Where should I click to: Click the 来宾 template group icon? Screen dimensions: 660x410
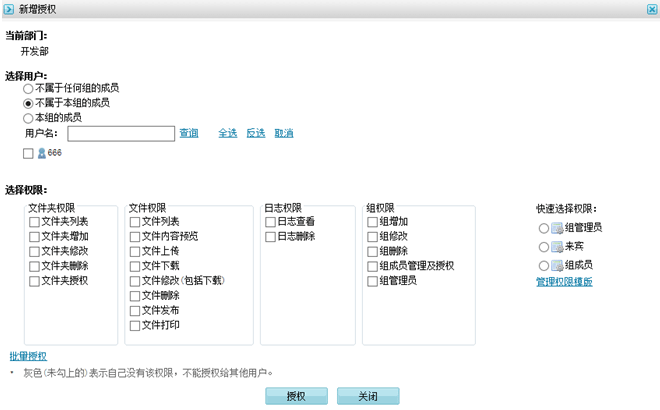coord(557,246)
